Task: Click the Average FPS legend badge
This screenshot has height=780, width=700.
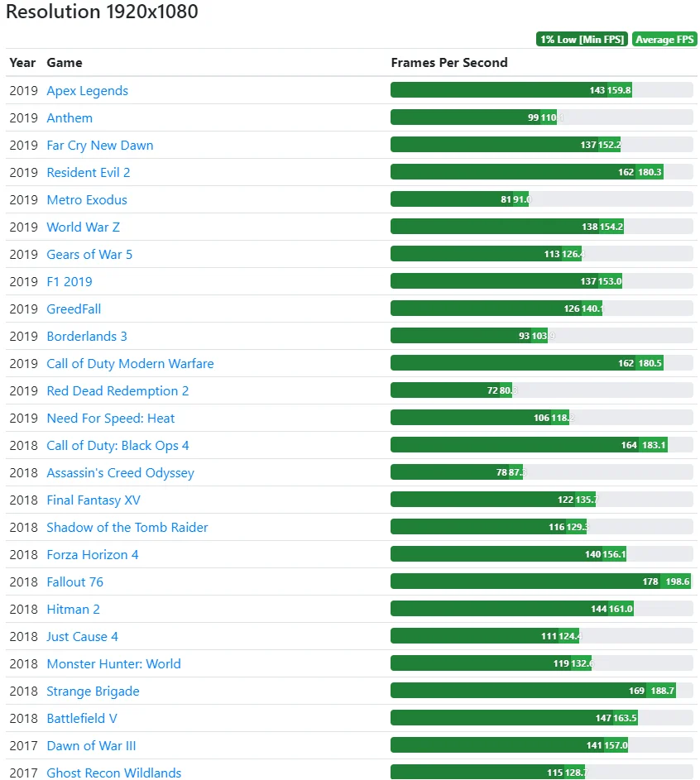Action: (x=664, y=40)
